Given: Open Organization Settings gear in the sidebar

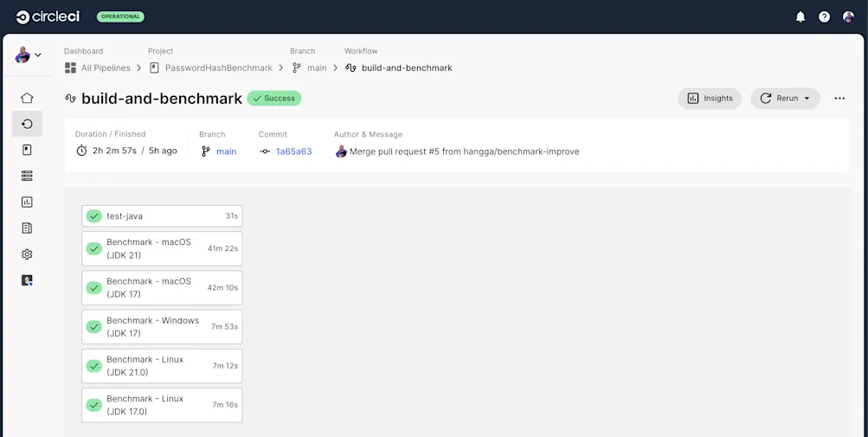Looking at the screenshot, I should point(27,254).
